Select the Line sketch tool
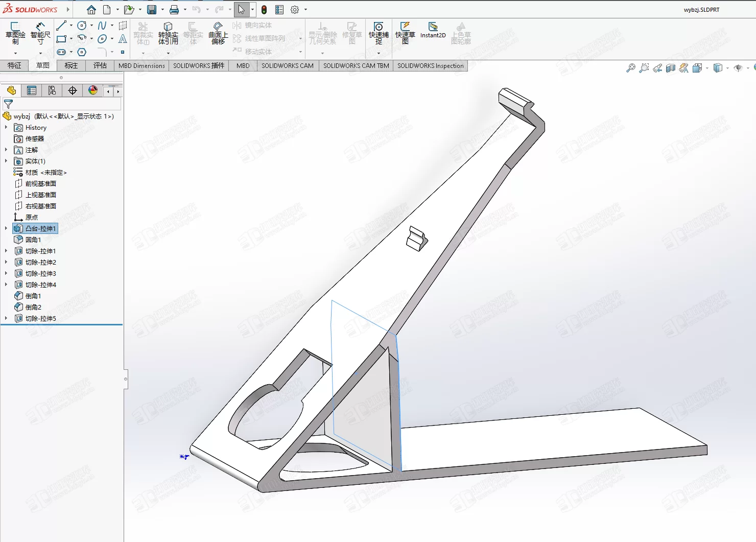 pyautogui.click(x=61, y=25)
